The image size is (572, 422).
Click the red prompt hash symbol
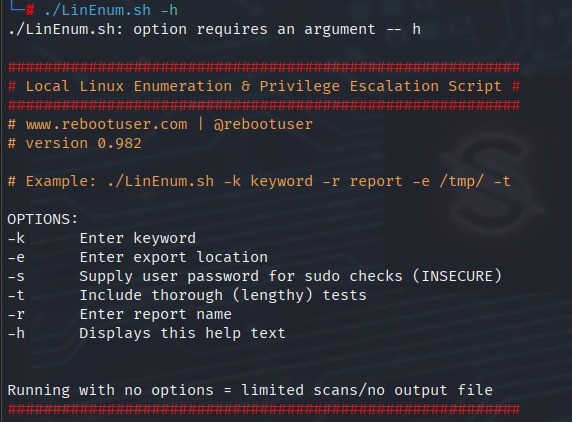(x=30, y=10)
